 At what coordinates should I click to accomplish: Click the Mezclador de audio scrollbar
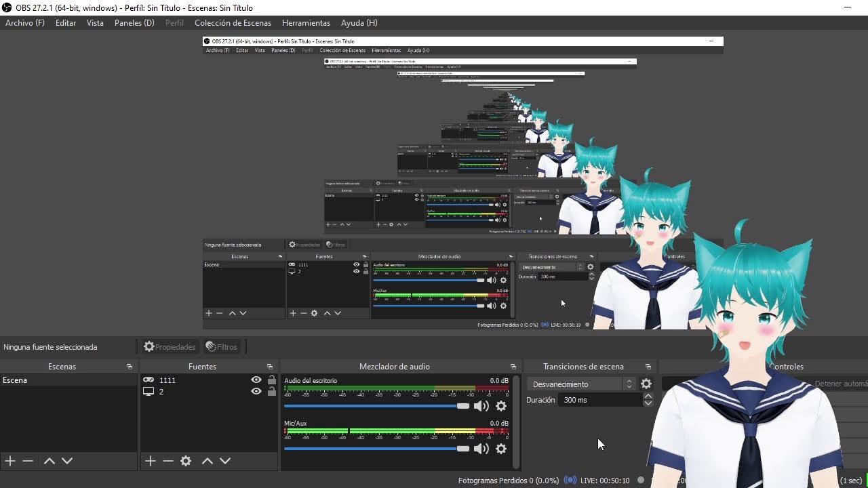tap(516, 422)
